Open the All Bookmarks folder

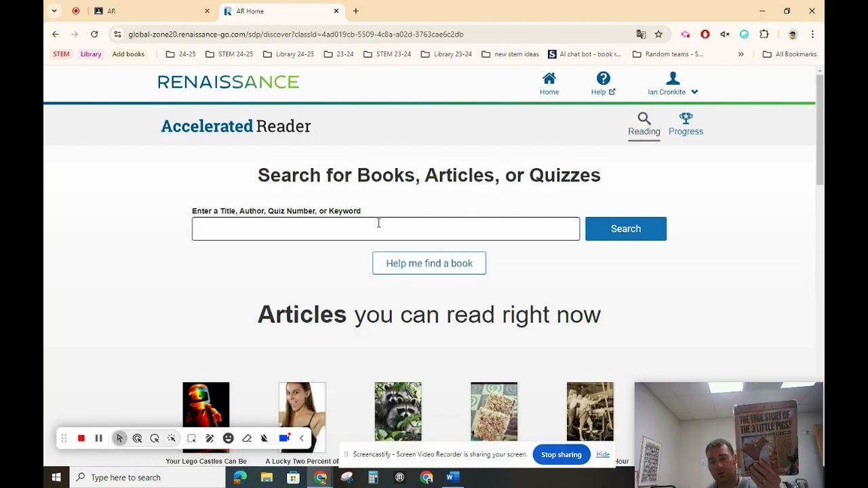pyautogui.click(x=789, y=54)
